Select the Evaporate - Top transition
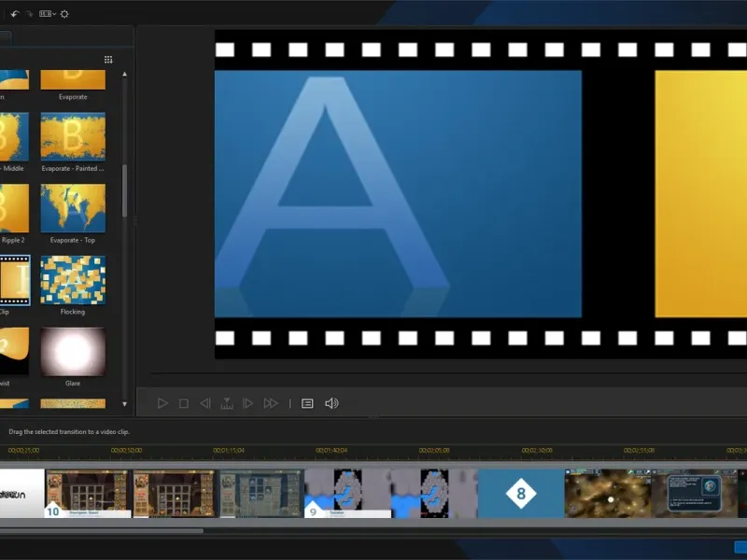Image resolution: width=747 pixels, height=560 pixels. pos(73,208)
